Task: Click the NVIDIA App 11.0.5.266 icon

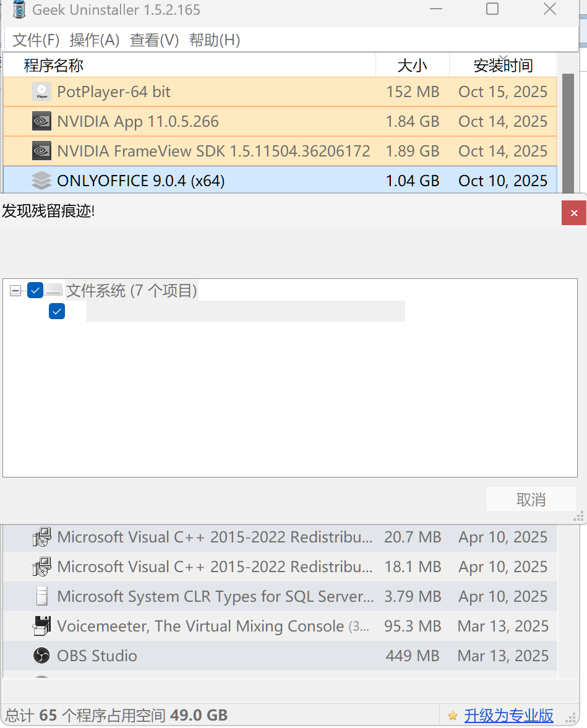Action: coord(41,122)
